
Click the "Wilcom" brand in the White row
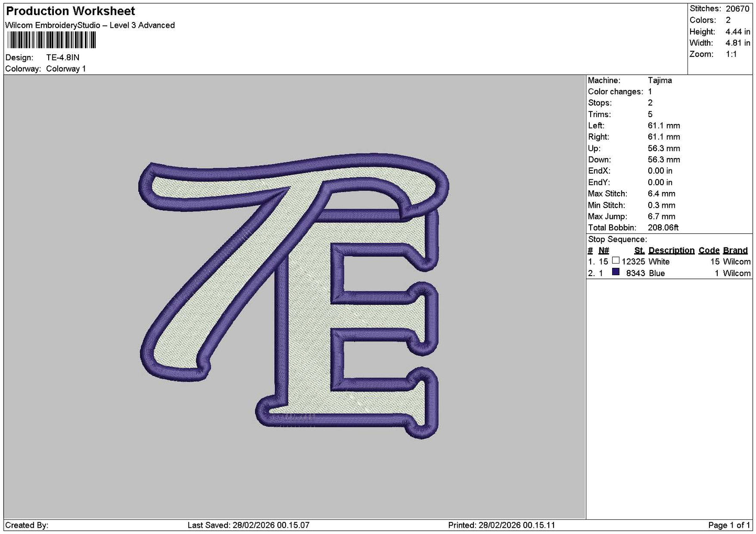point(737,262)
